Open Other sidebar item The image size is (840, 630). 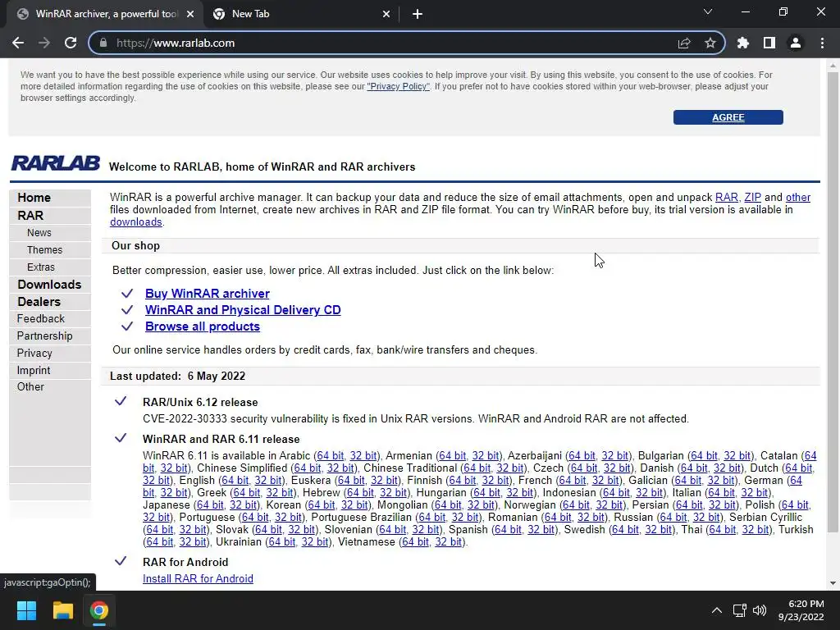pyautogui.click(x=30, y=387)
